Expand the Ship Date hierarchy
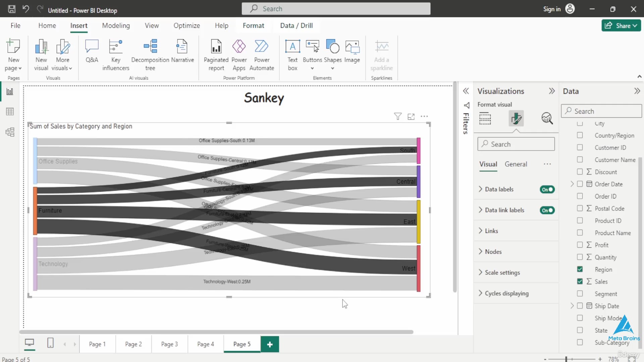The height and width of the screenshot is (362, 644). coord(572,306)
